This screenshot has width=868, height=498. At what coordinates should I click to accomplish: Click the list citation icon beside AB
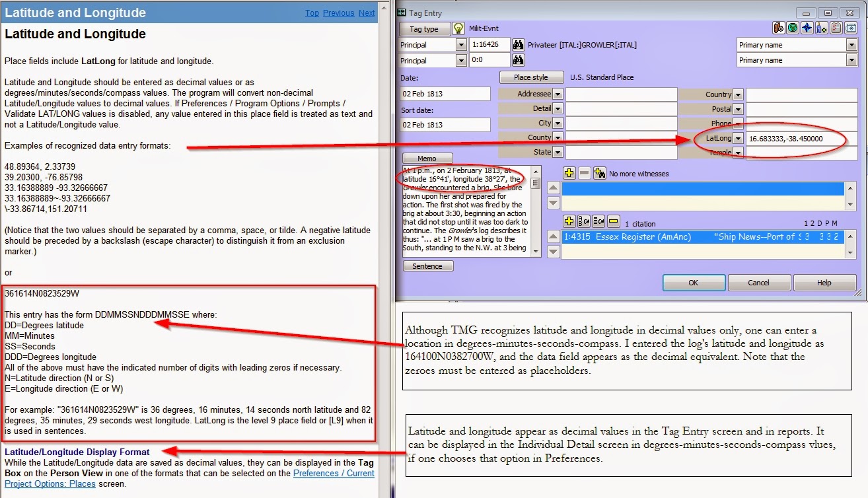(598, 221)
